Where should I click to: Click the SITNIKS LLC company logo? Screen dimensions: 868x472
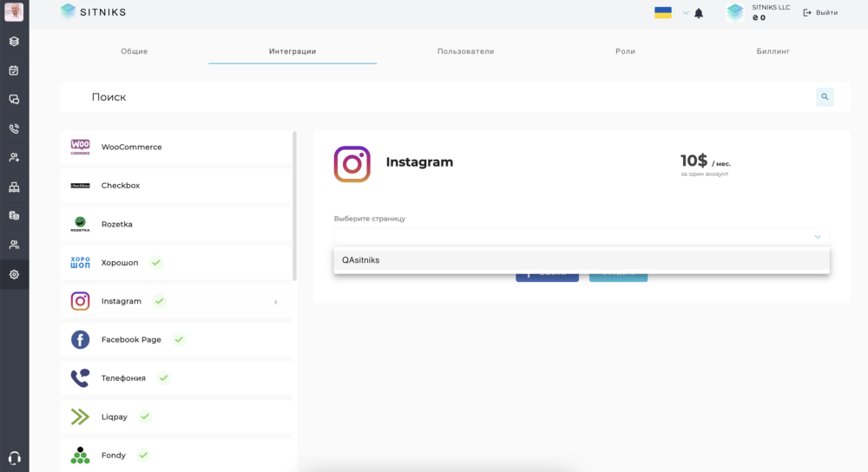coord(735,12)
